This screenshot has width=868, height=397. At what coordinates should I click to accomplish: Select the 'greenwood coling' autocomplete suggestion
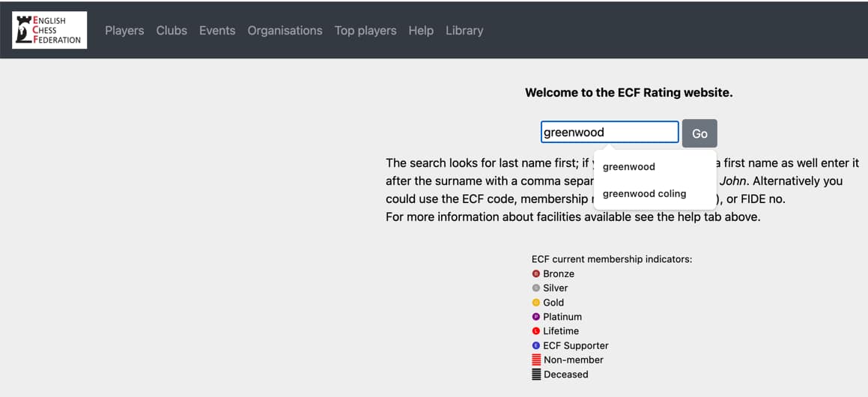[x=655, y=193]
